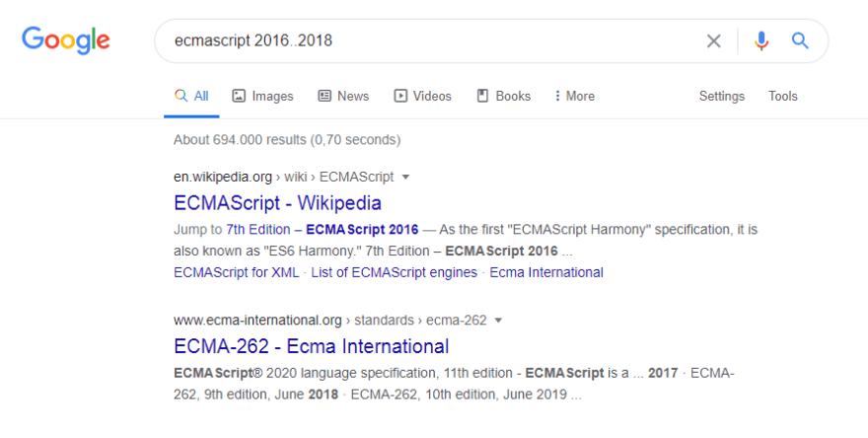Image resolution: width=868 pixels, height=438 pixels.
Task: Clear the search box with X icon
Action: (x=713, y=40)
